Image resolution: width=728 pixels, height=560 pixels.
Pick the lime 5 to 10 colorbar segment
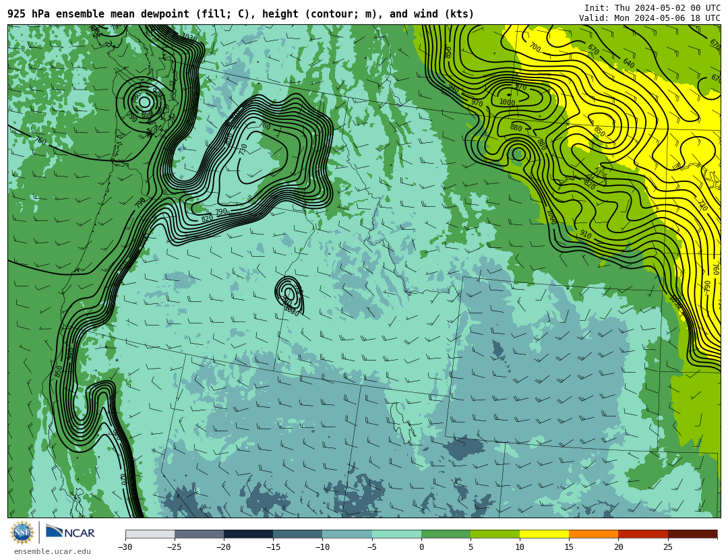pos(495,534)
